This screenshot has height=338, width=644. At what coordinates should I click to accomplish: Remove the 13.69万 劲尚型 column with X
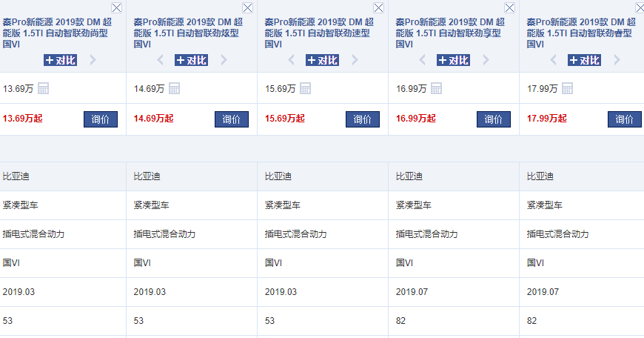117,7
